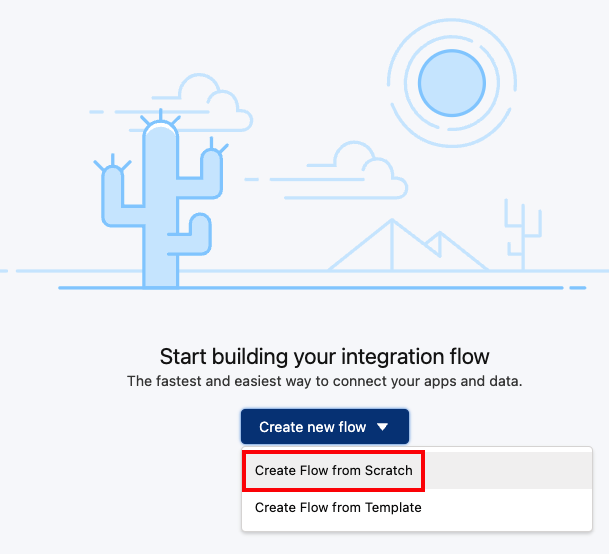Click the large pyramid outline
This screenshot has height=554, width=609.
386,247
